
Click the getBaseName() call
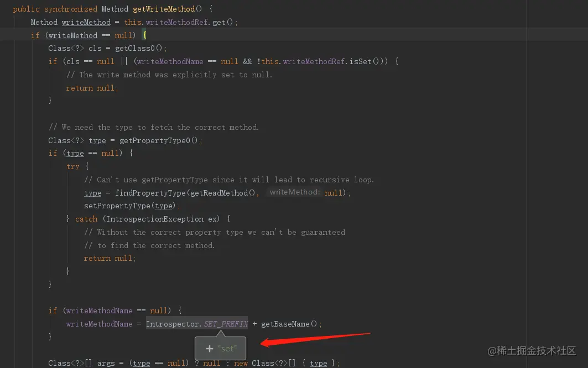(x=289, y=324)
